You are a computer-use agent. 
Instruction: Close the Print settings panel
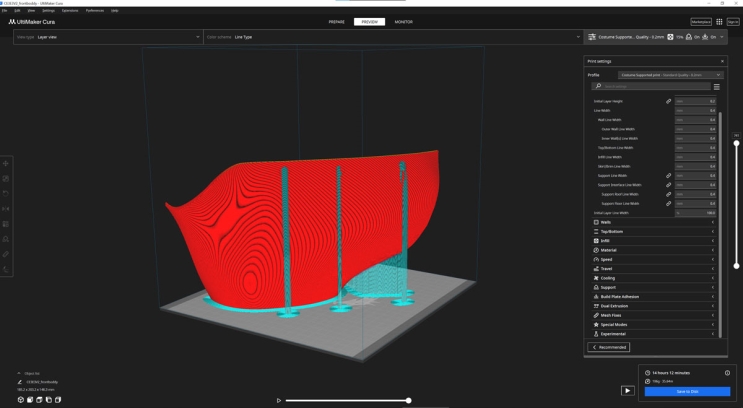point(722,61)
